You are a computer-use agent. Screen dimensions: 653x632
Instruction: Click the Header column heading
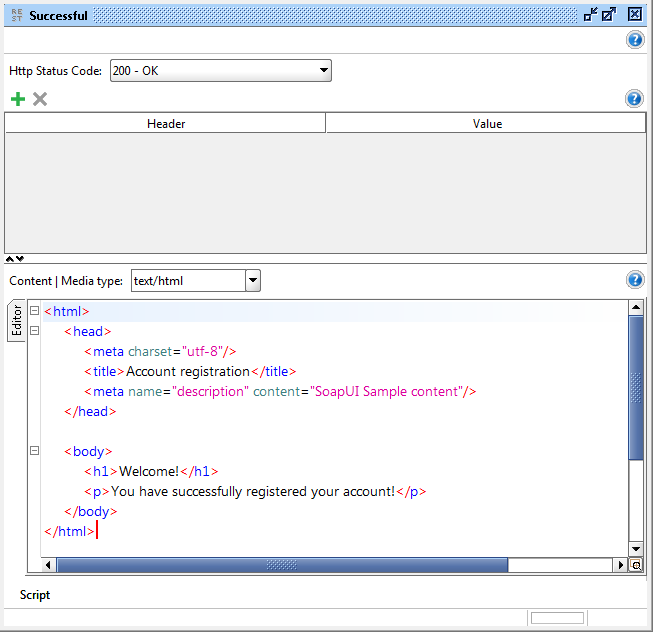pyautogui.click(x=166, y=124)
